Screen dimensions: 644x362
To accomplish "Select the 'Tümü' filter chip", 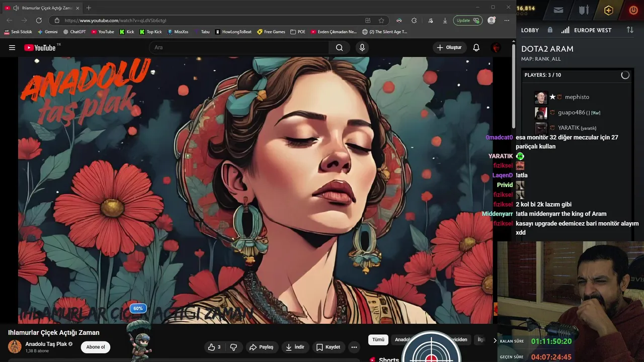I will click(x=378, y=340).
